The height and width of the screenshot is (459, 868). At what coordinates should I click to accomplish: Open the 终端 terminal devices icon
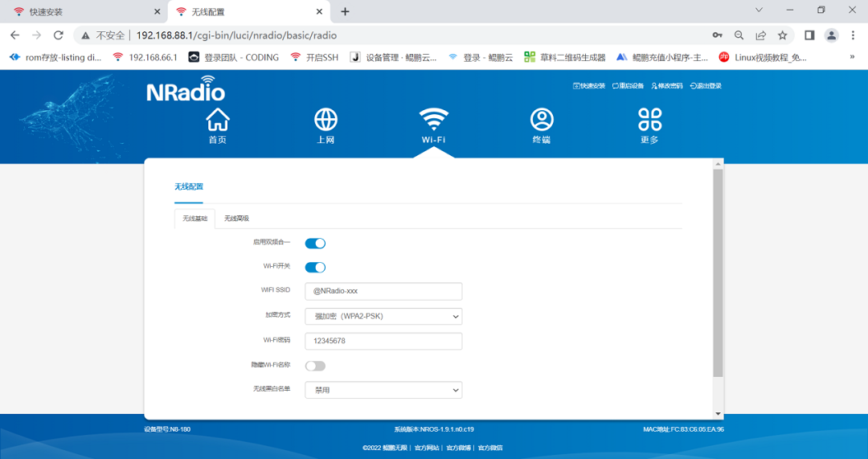(x=542, y=120)
